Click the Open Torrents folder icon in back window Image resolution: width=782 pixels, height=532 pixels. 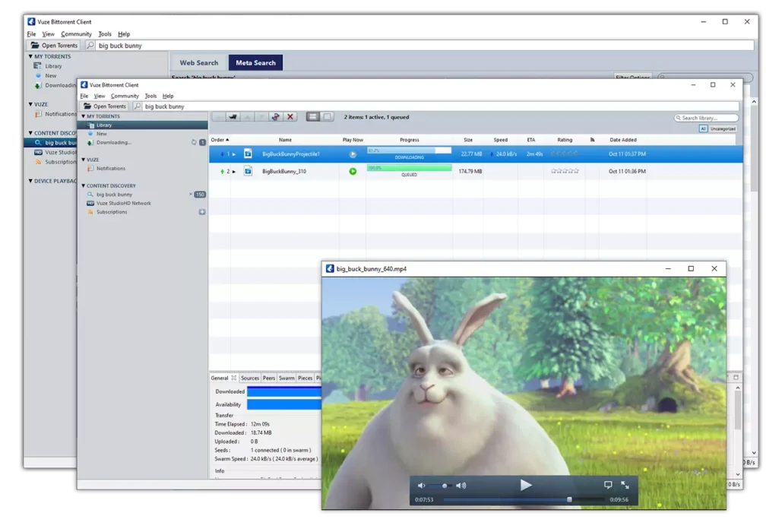[x=35, y=46]
